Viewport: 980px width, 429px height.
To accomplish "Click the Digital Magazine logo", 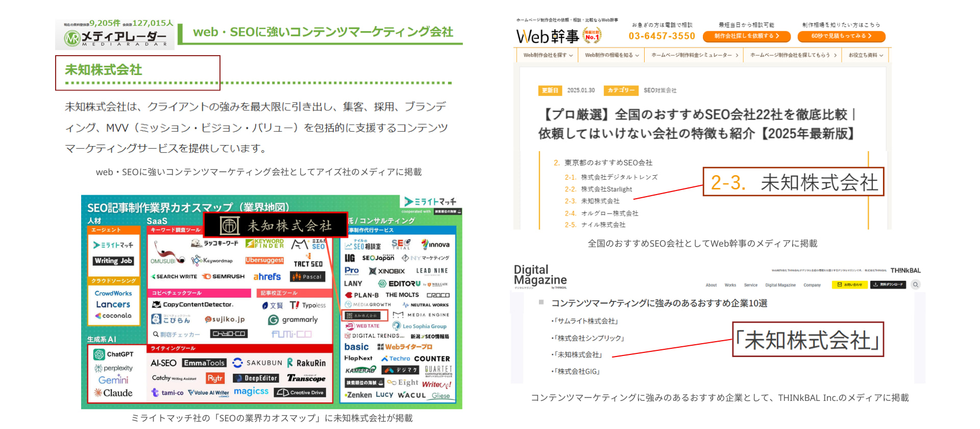I will click(x=540, y=276).
